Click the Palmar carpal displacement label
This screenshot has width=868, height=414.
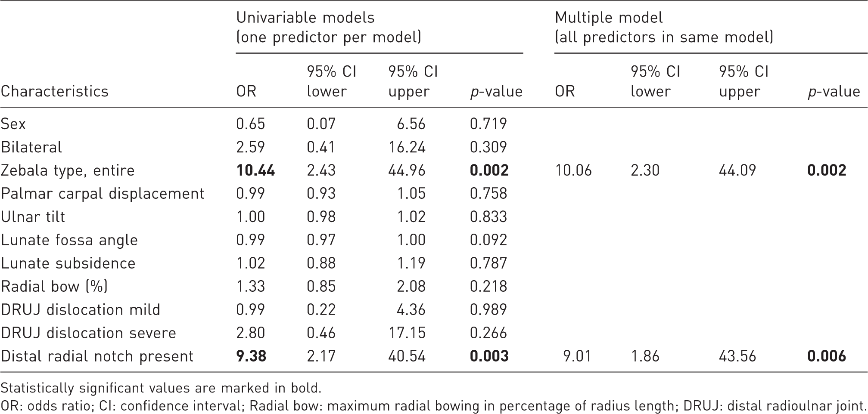(103, 194)
